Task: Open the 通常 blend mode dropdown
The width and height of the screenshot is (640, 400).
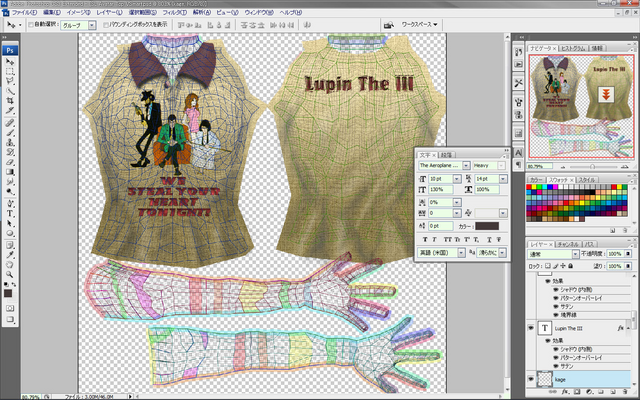Action: click(575, 254)
